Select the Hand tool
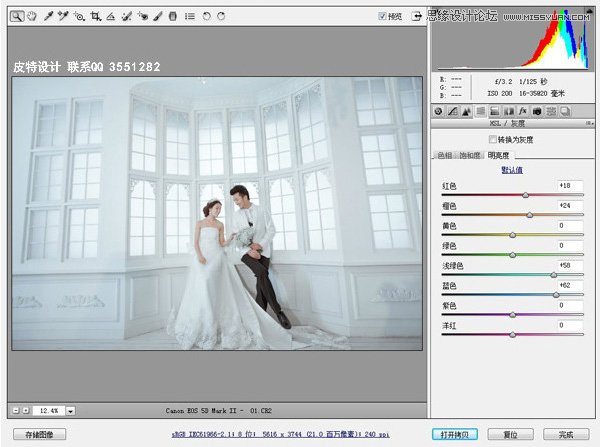Screen dimensions: 600x447 pos(31,17)
